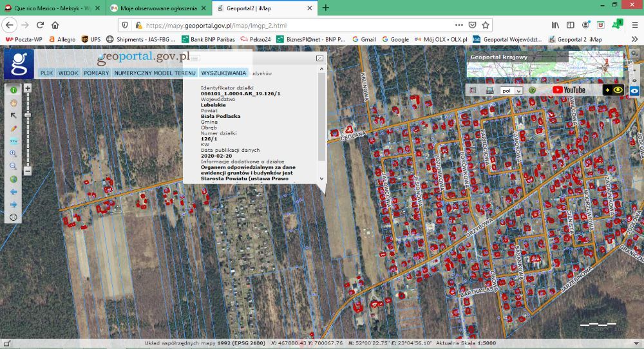Image resolution: width=644 pixels, height=349 pixels.
Task: Open the Allegro bookmark
Action: (x=62, y=39)
